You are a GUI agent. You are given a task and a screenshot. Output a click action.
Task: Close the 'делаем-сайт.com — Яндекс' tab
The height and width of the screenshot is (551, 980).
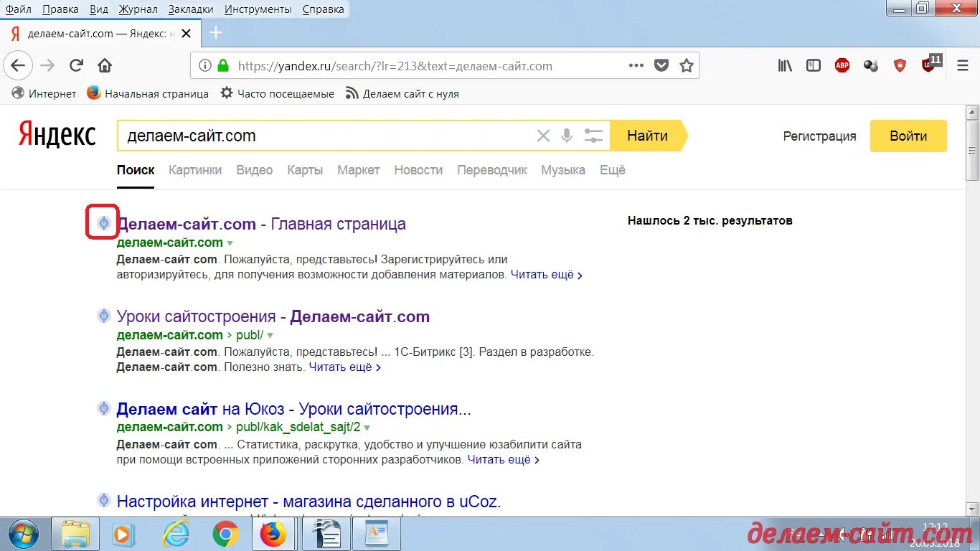tap(187, 33)
